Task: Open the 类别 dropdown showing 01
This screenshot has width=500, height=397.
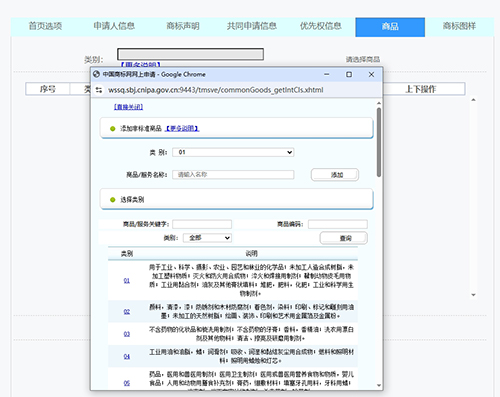Action: click(233, 152)
